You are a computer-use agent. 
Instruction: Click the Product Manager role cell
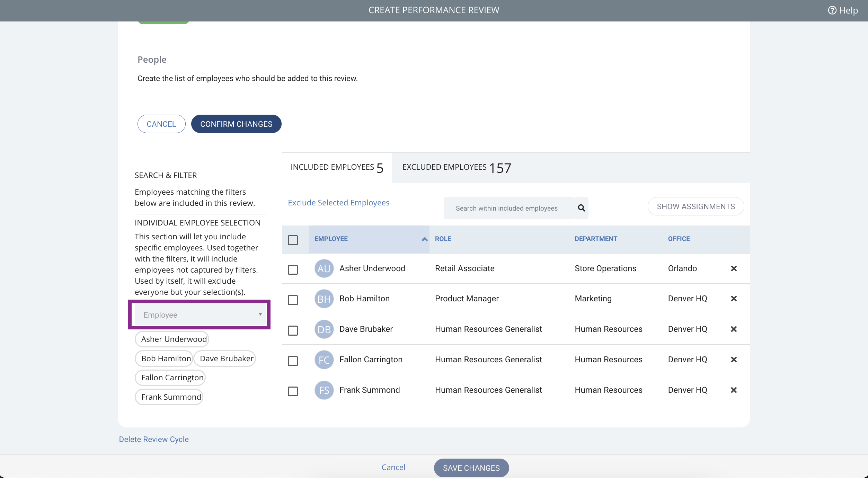(x=467, y=299)
